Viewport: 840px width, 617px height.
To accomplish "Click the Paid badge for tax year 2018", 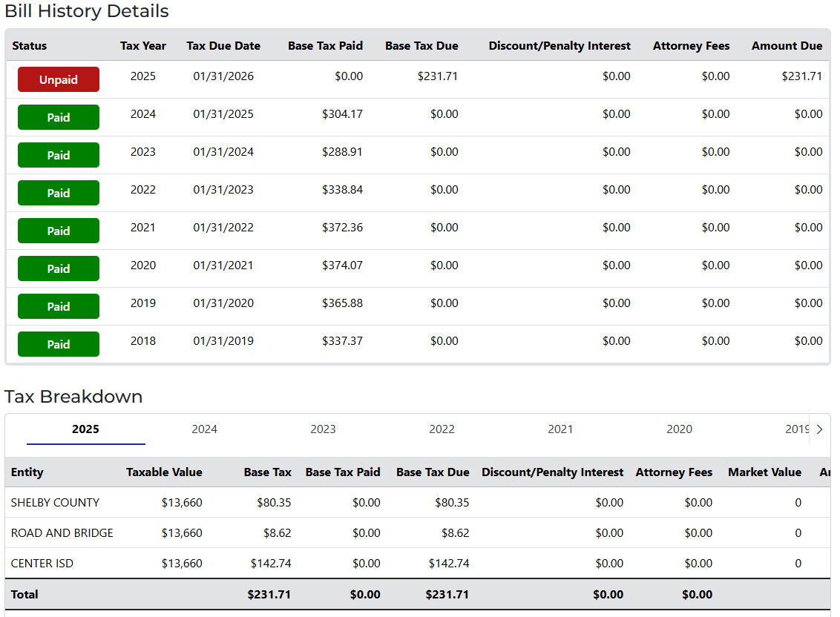I will coord(59,344).
